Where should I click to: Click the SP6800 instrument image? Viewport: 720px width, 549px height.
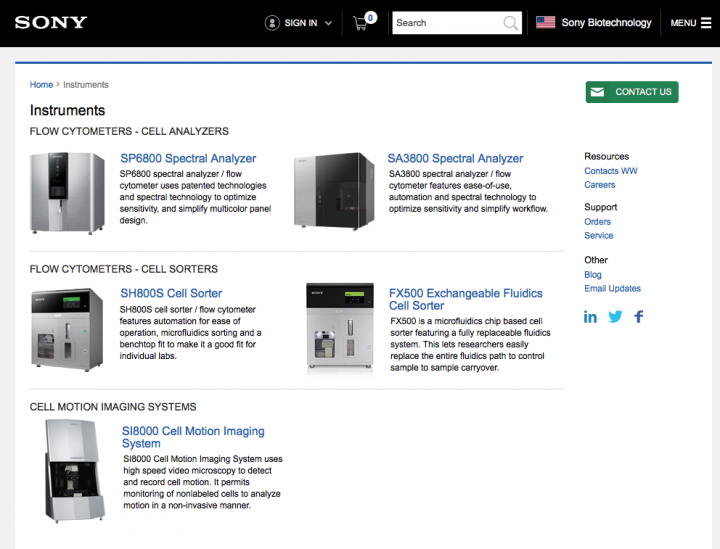pyautogui.click(x=68, y=193)
